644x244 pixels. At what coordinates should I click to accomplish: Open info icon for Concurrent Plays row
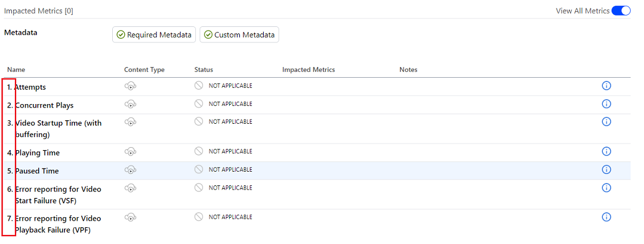click(x=606, y=104)
